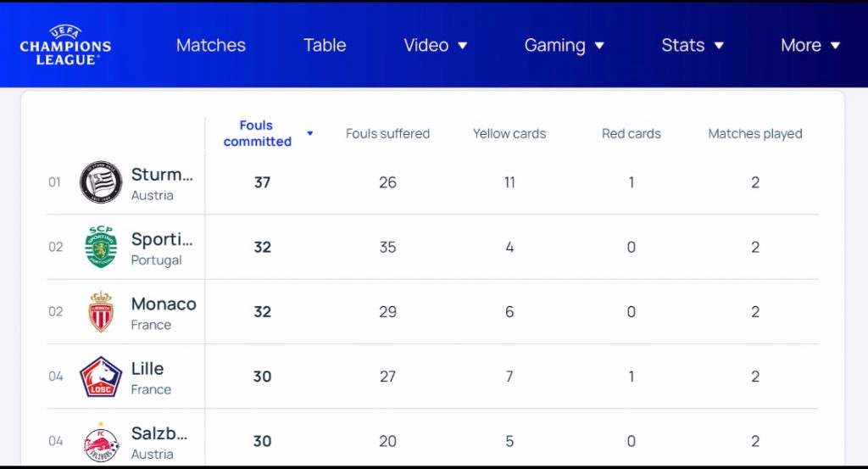Image resolution: width=868 pixels, height=469 pixels.
Task: Go to the Matches page
Action: [x=211, y=46]
